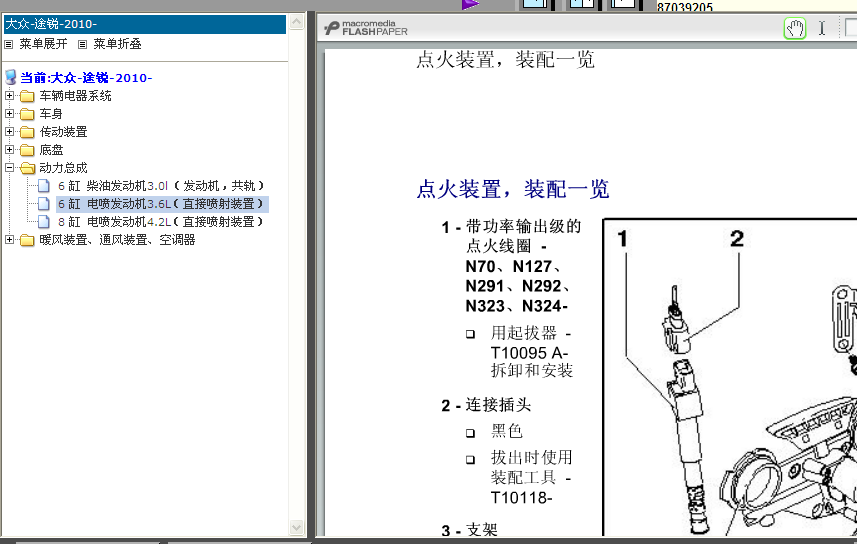
Task: Click the folder icon for 传动装置
Action: pyautogui.click(x=27, y=132)
